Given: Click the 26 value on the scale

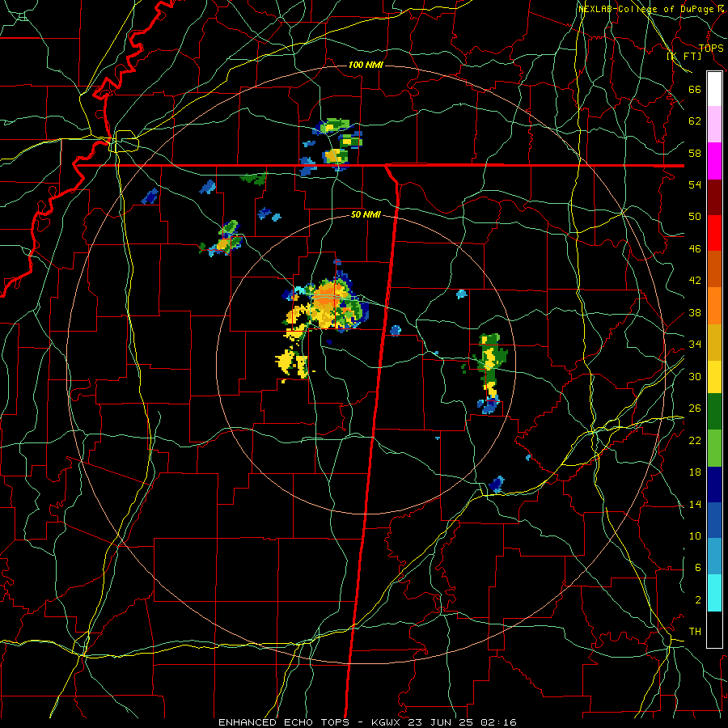Looking at the screenshot, I should (695, 408).
